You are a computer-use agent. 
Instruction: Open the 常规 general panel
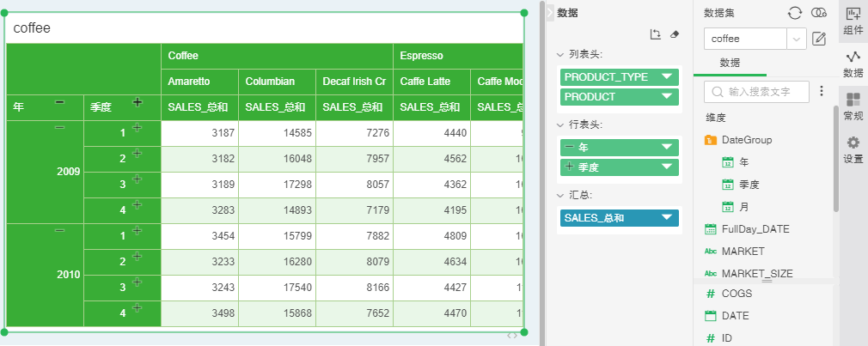(853, 106)
